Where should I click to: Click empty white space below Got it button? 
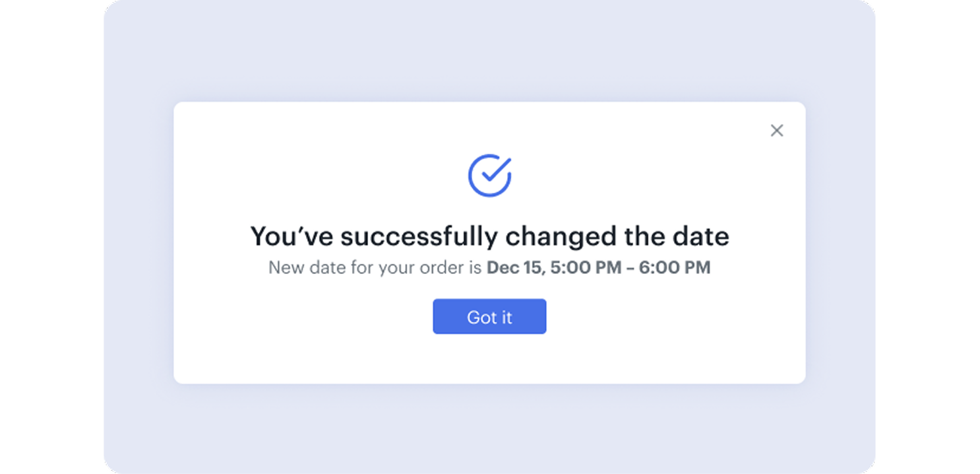pos(489,360)
